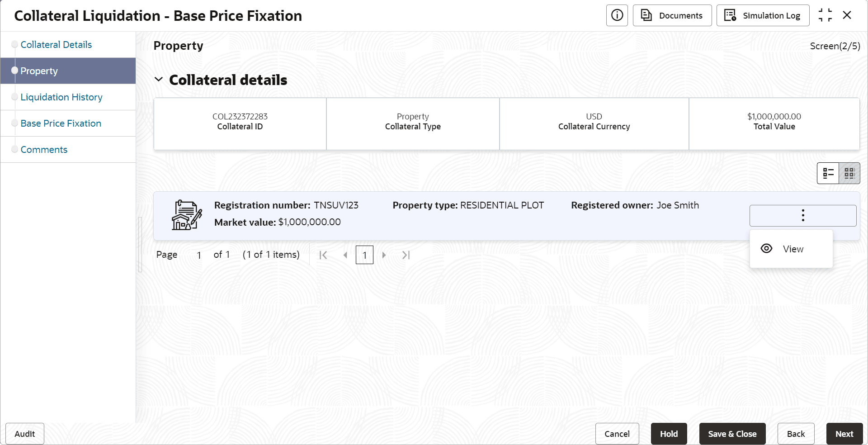
Task: Click the Save & Close button
Action: tap(732, 434)
